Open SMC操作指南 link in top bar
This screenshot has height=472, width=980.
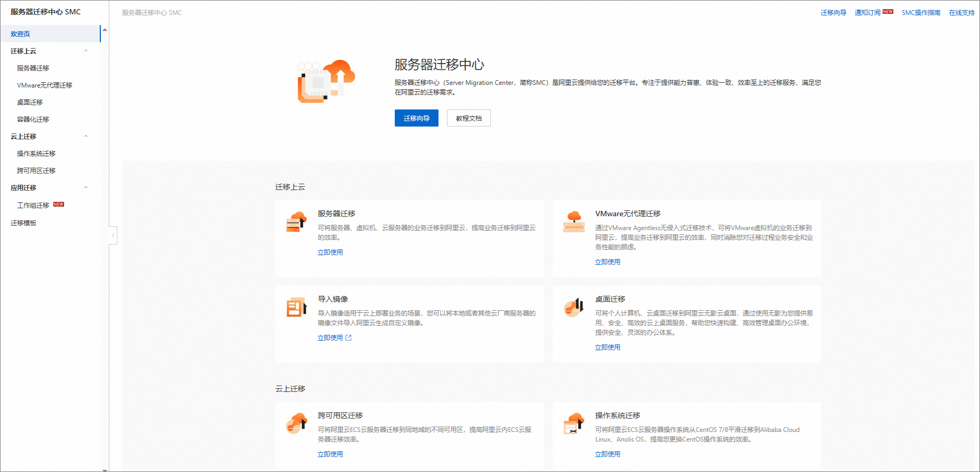921,13
